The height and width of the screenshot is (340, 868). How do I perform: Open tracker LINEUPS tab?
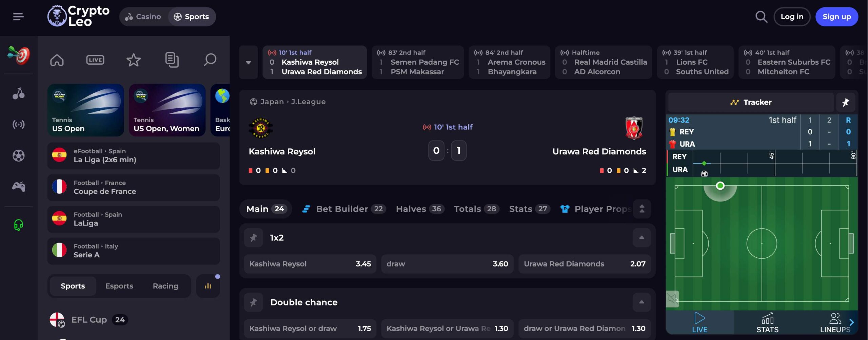pos(835,323)
